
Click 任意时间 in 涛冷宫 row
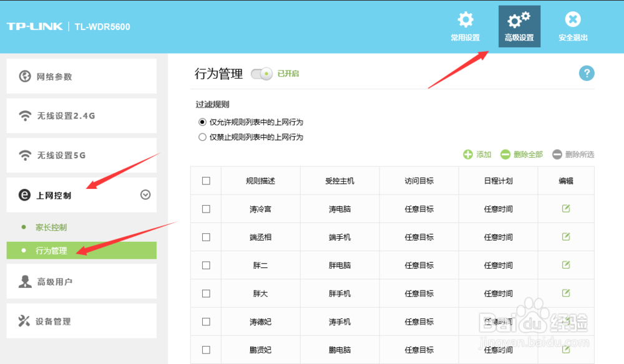498,209
